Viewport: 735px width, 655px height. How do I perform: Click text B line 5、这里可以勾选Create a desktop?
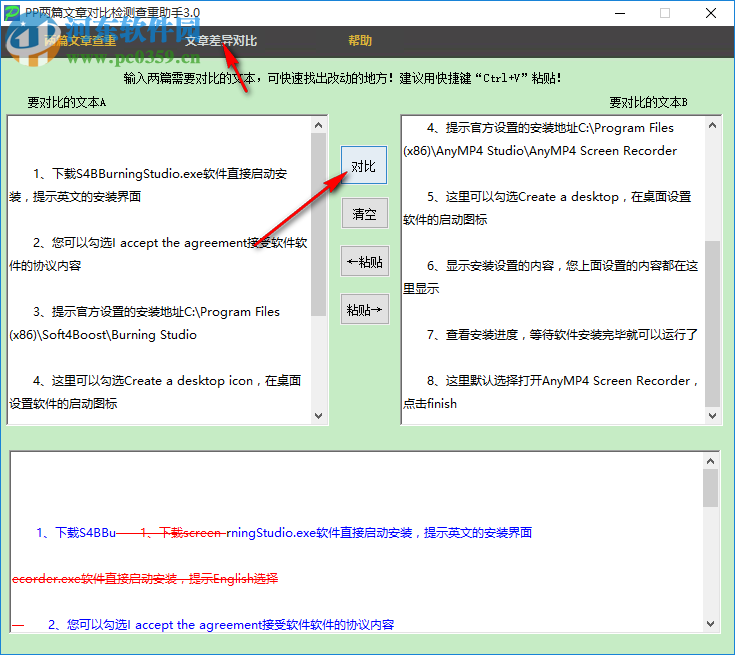[559, 197]
